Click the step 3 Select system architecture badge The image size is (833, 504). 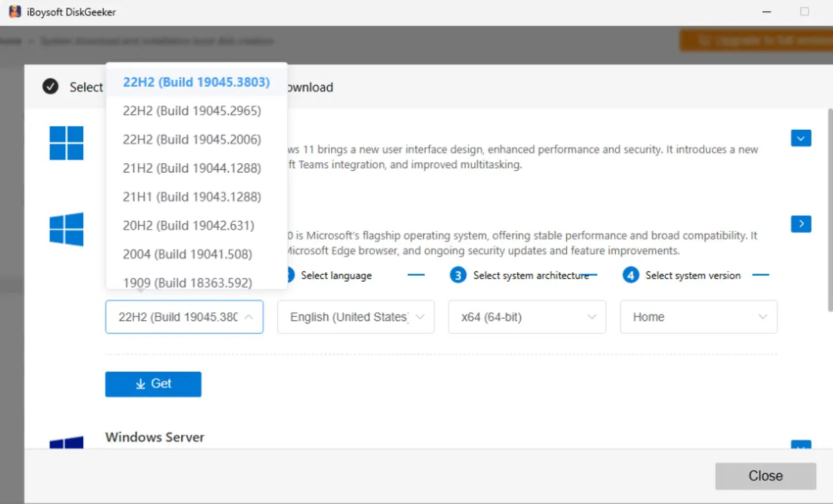pyautogui.click(x=457, y=275)
